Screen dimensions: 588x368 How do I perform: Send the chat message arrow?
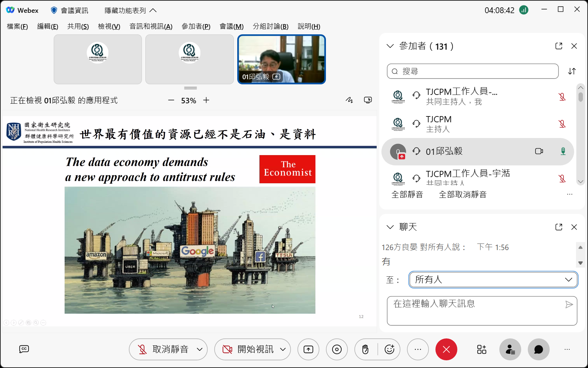[569, 304]
